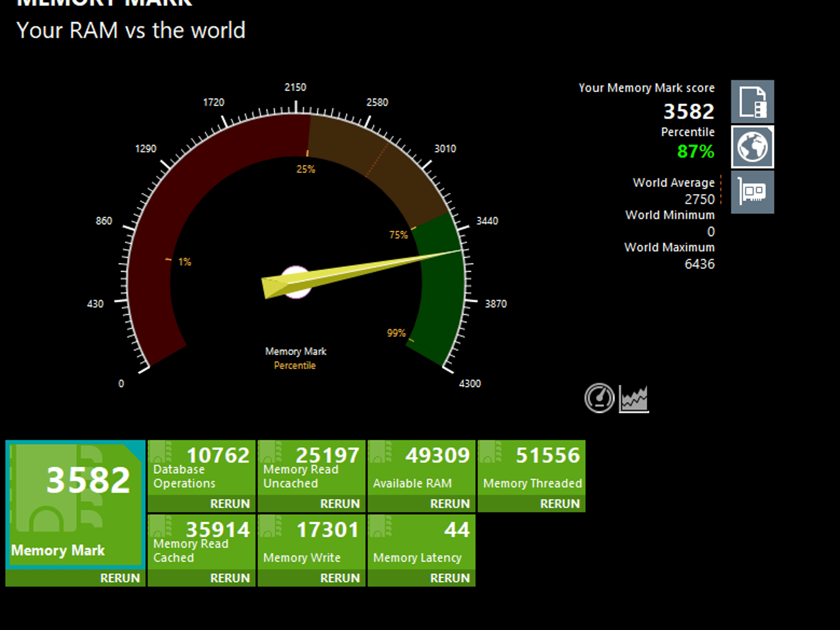Open the saved baseline file icon

pyautogui.click(x=752, y=101)
